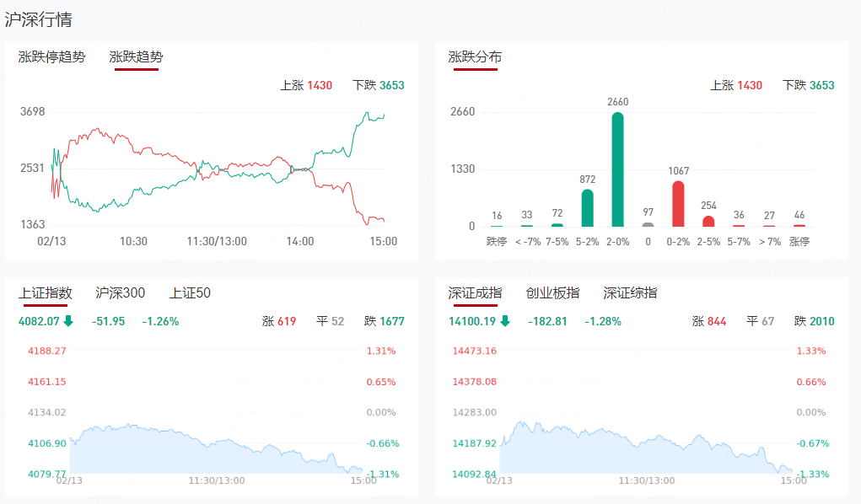Select the 深证成指 tab
861x504 pixels.
pyautogui.click(x=475, y=293)
